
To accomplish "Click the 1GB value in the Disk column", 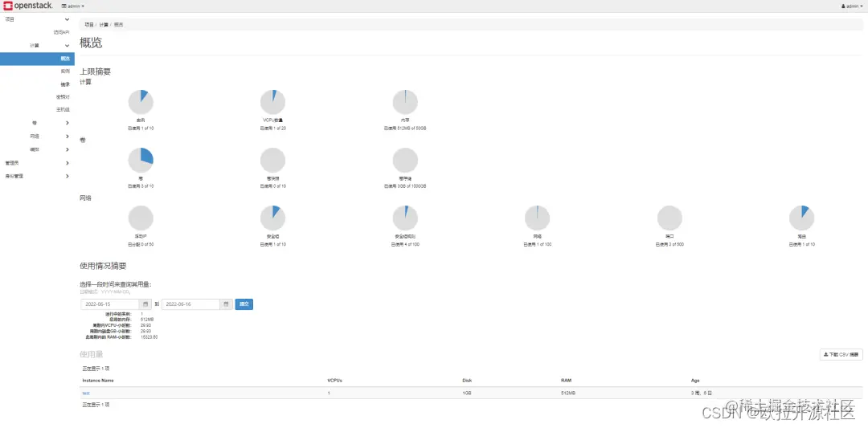I will pyautogui.click(x=466, y=393).
